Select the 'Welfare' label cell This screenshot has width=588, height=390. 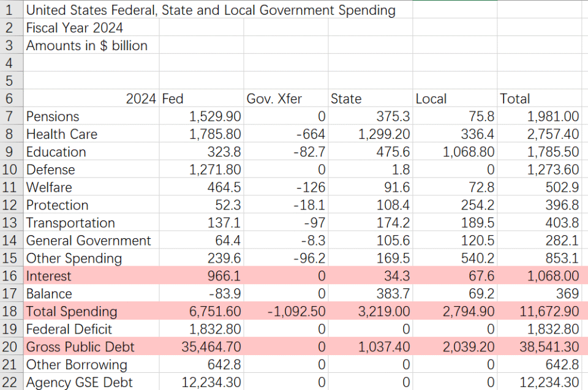(x=91, y=187)
